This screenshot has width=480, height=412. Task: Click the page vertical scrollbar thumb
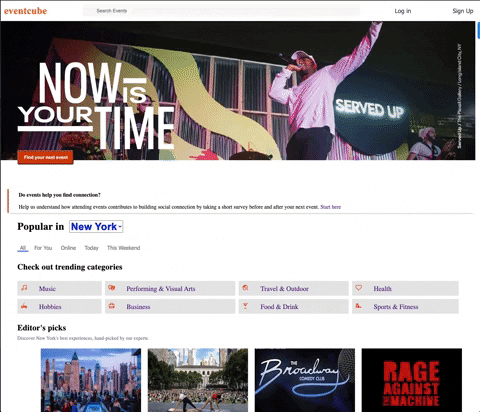[x=479, y=31]
